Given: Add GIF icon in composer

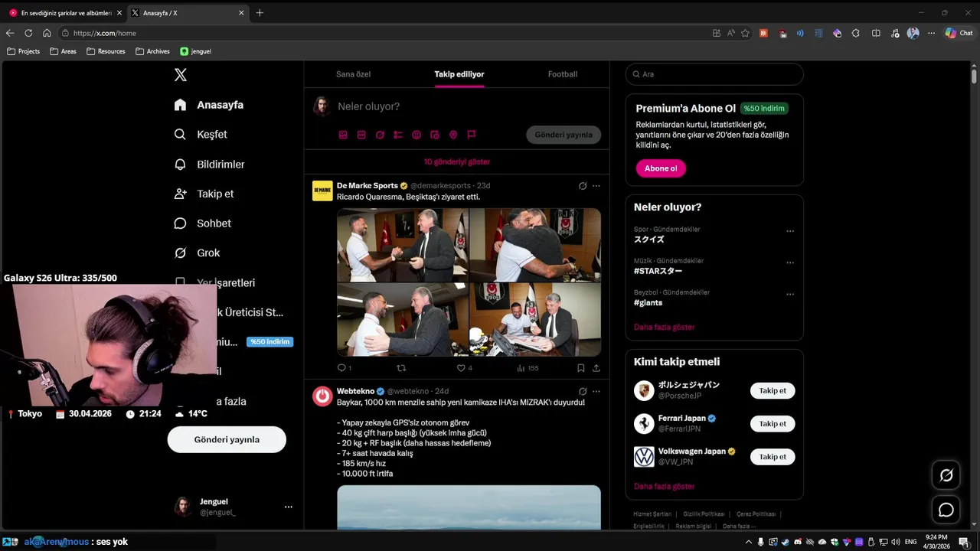Looking at the screenshot, I should [x=361, y=135].
